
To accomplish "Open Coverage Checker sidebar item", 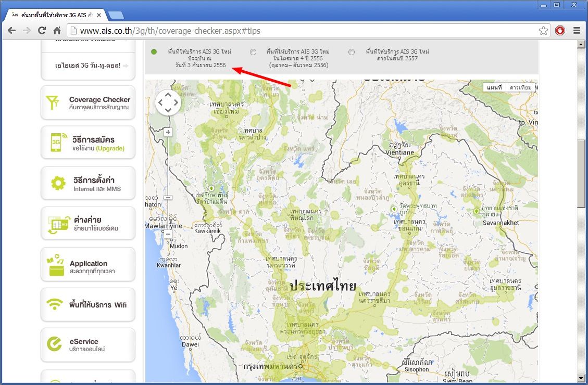I will click(x=87, y=102).
